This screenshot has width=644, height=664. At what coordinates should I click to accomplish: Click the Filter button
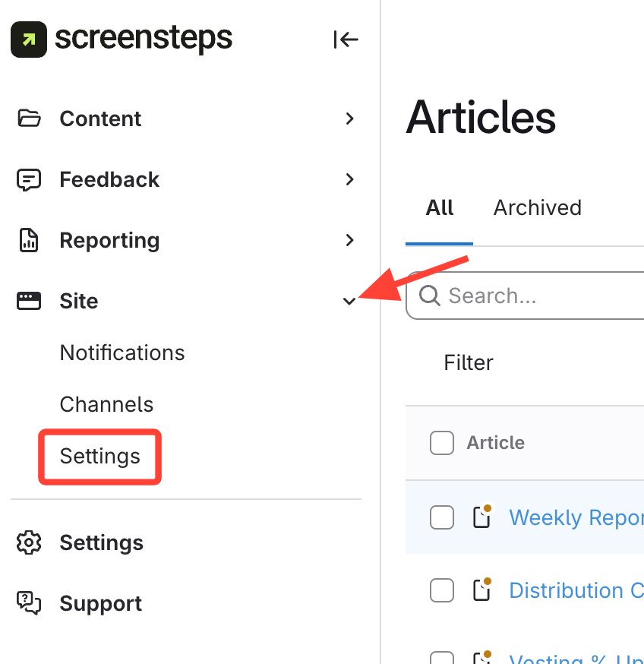469,363
